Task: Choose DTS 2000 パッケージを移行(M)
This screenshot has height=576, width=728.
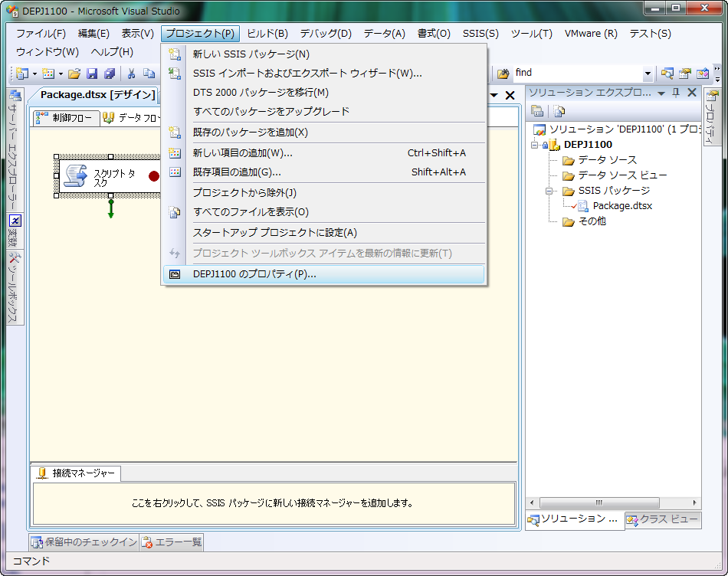Action: pyautogui.click(x=323, y=93)
